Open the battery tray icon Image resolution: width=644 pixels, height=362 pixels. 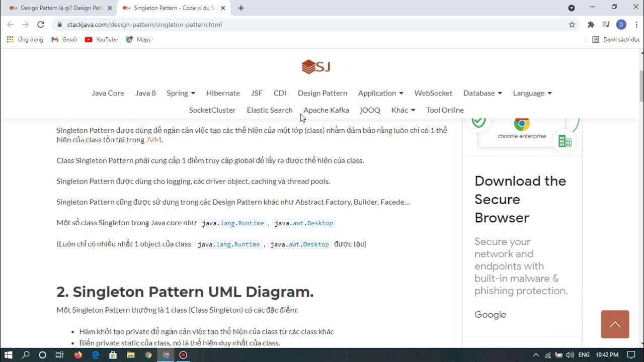(x=559, y=355)
